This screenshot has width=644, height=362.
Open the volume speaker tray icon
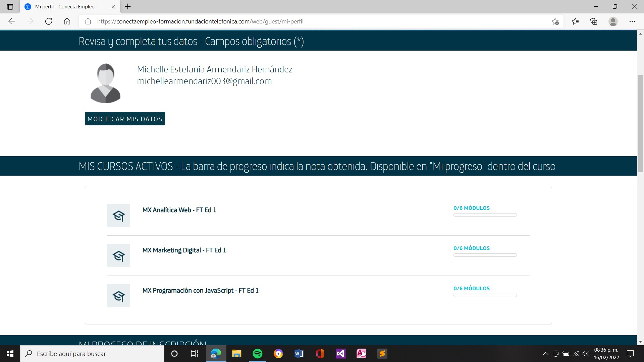[586, 354]
